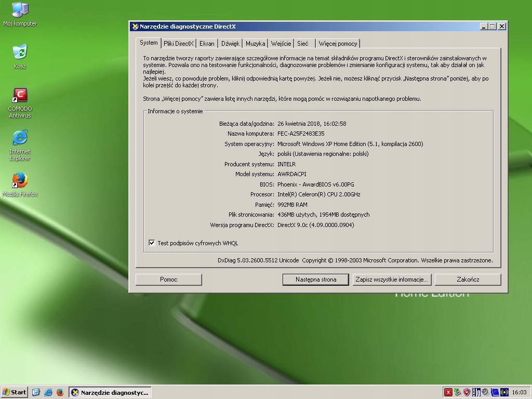Click the computer name FEC-A25F2483E35
Viewport: 532px width, 399px height.
pyautogui.click(x=301, y=134)
